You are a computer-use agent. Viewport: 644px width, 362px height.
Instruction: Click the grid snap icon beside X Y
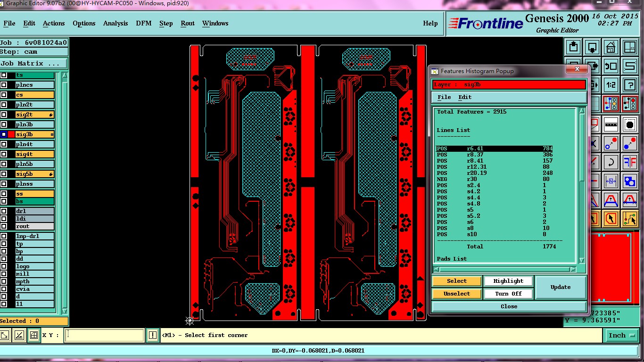[34, 335]
